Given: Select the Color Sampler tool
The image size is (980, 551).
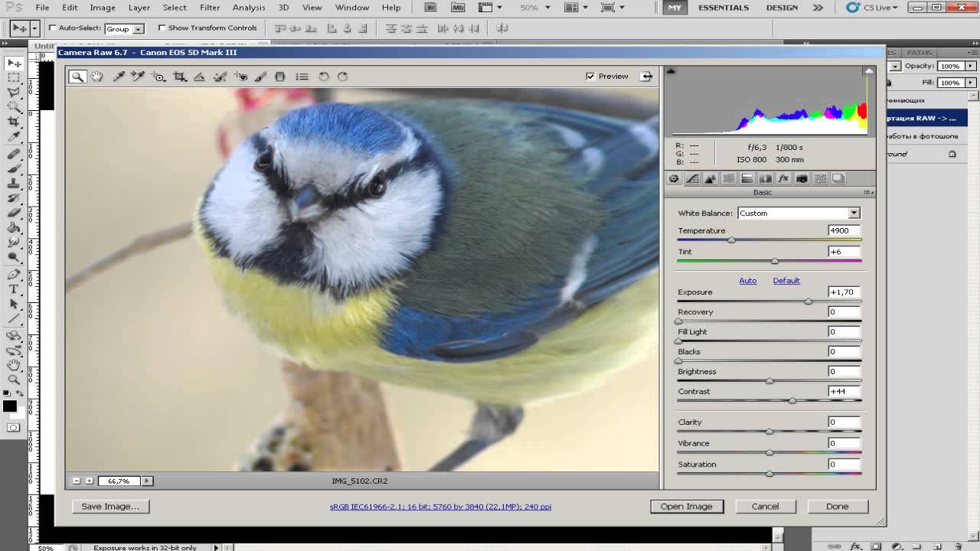Looking at the screenshot, I should click(138, 77).
